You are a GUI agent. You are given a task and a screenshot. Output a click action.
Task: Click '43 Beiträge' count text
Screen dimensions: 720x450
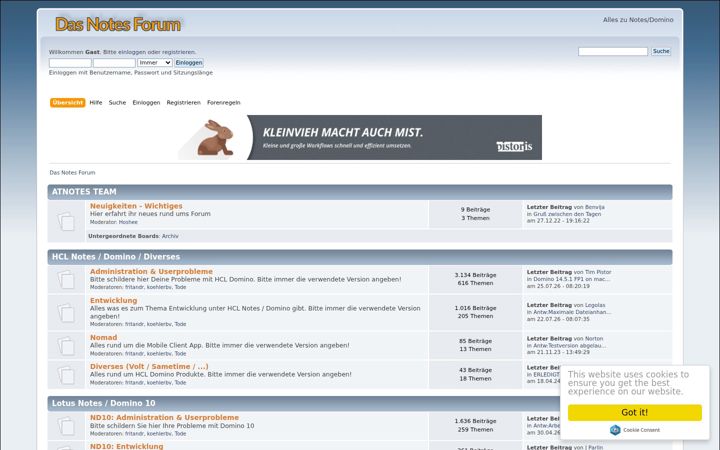[x=475, y=370]
